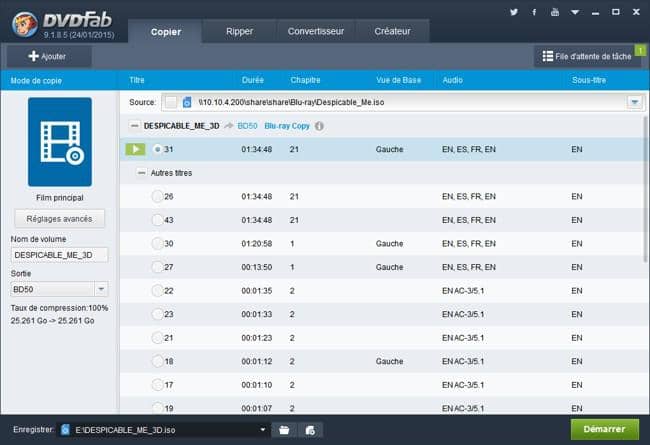
Task: Select radio button for title 17
Action: click(157, 385)
